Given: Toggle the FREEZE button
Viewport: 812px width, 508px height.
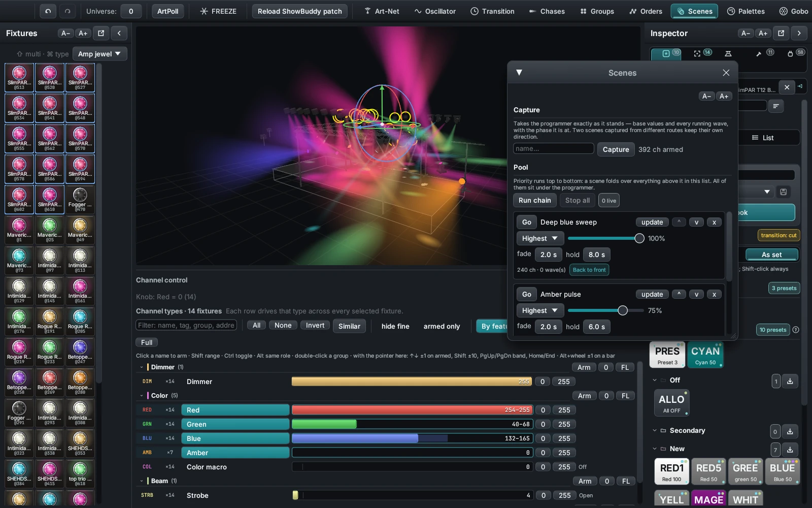Looking at the screenshot, I should (x=218, y=11).
